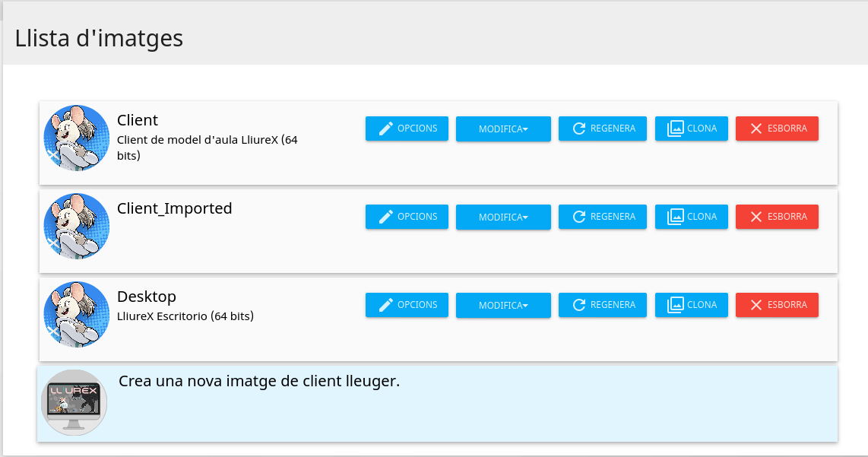The height and width of the screenshot is (457, 868).
Task: Expand Modifica dropdown for Client_Imported
Action: pos(503,217)
